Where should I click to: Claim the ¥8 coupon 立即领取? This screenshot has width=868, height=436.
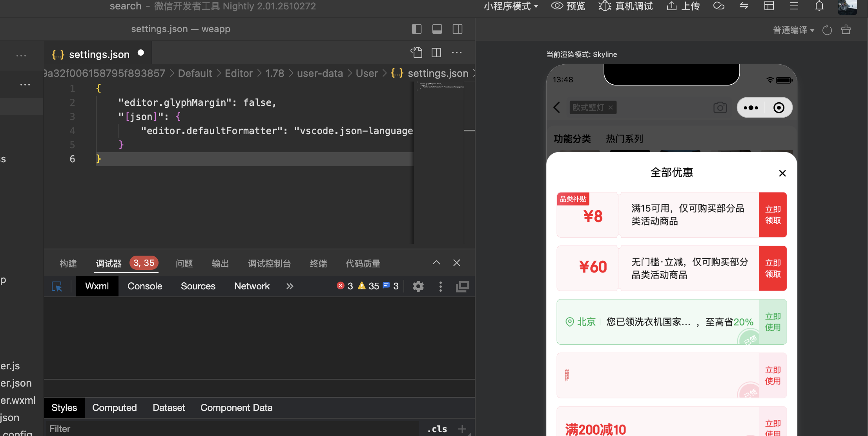pyautogui.click(x=773, y=215)
